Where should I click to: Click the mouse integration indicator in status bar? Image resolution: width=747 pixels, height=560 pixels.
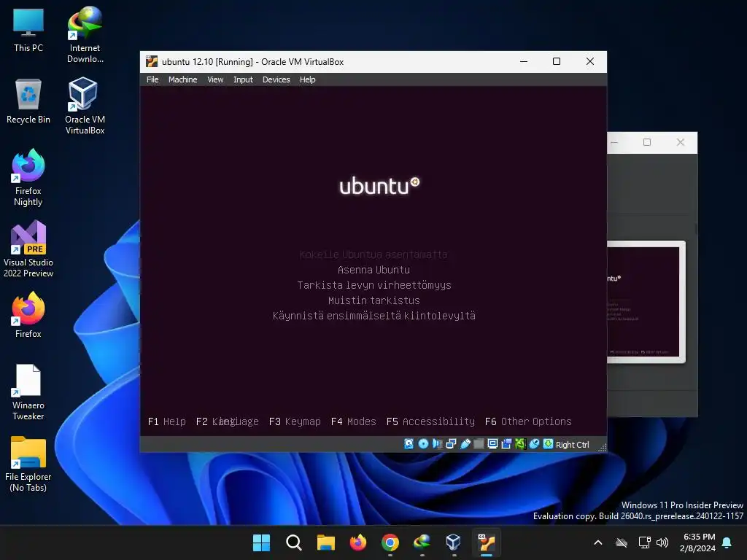[x=534, y=444]
